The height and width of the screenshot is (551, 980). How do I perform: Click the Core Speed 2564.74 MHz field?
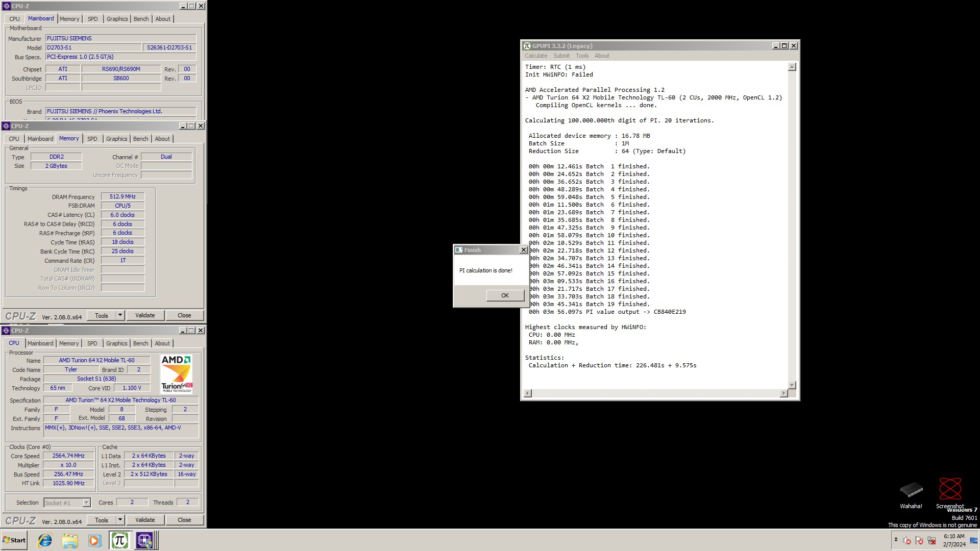point(68,456)
